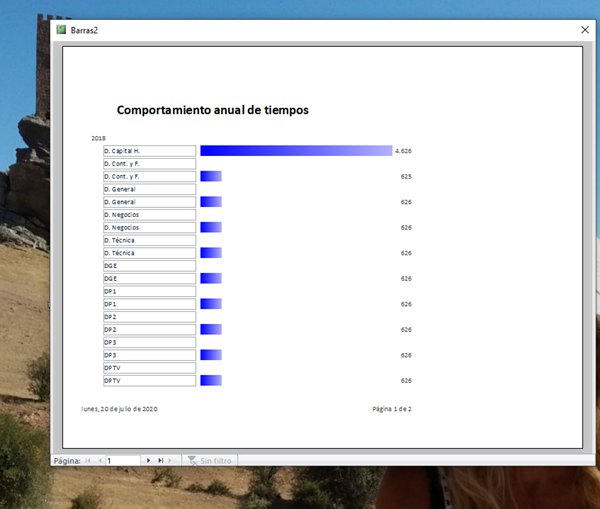This screenshot has height=509, width=600.
Task: Click the blue bar beside the D. Negocios label
Action: coord(211,227)
